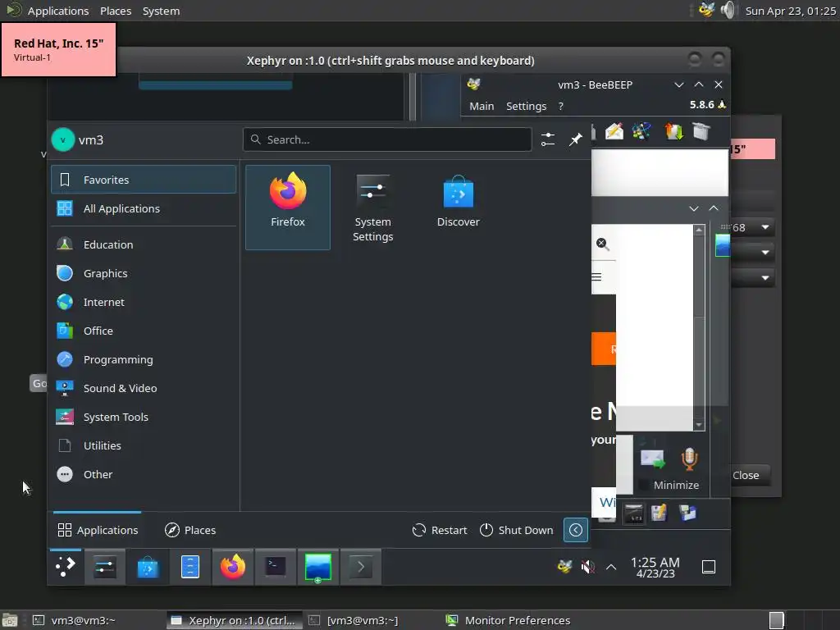Click the BeeBEEP network atom icon

(x=641, y=131)
